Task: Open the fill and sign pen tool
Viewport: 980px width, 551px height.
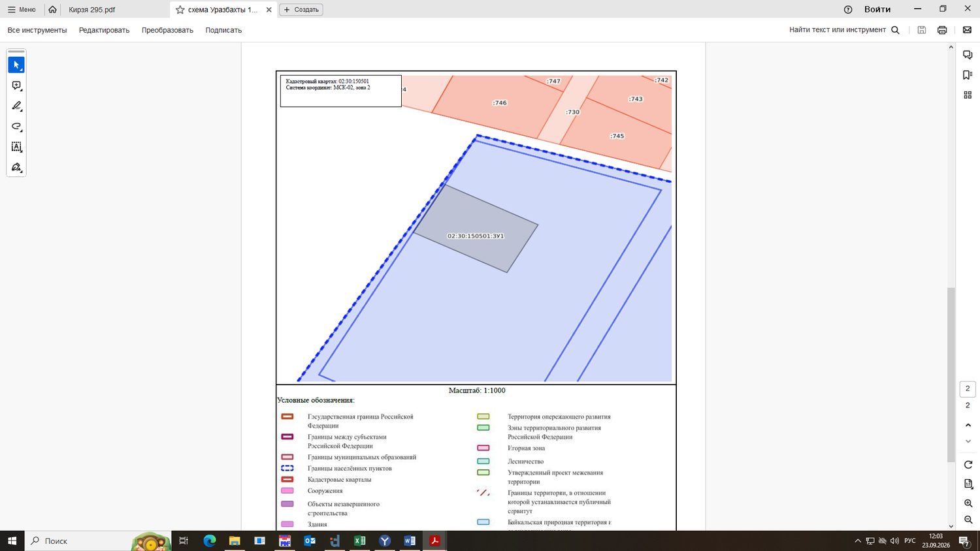Action: click(16, 168)
